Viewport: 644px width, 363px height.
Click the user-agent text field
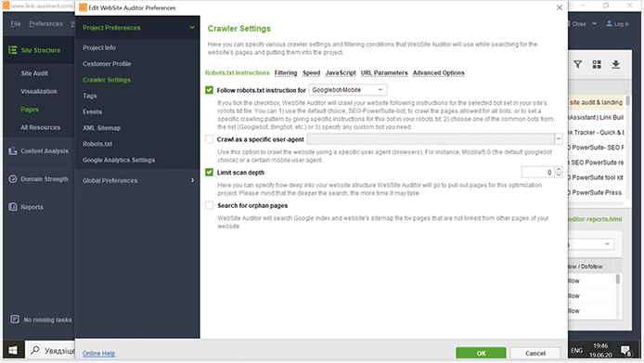[x=431, y=139]
